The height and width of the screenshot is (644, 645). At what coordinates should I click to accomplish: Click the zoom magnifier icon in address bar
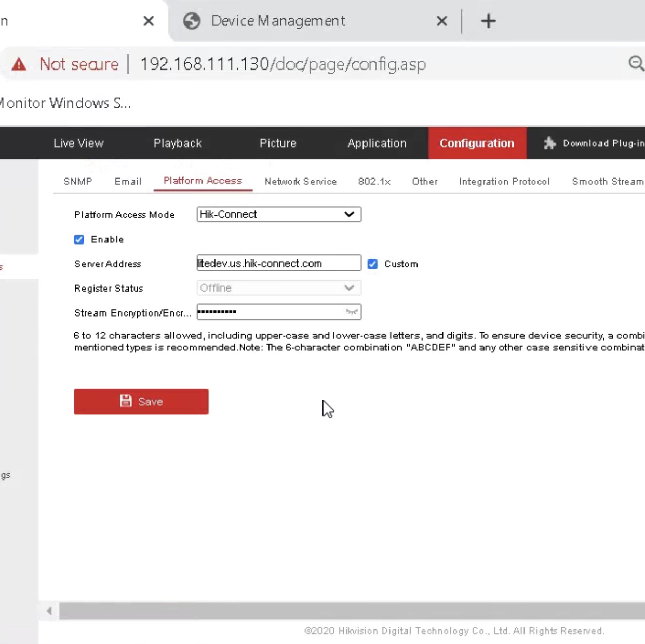pos(636,63)
